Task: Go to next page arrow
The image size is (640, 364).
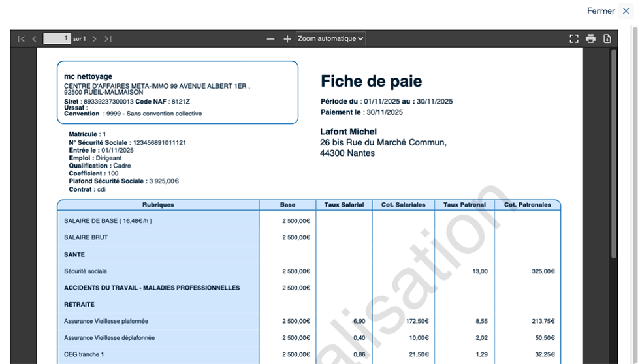Action: pyautogui.click(x=94, y=38)
